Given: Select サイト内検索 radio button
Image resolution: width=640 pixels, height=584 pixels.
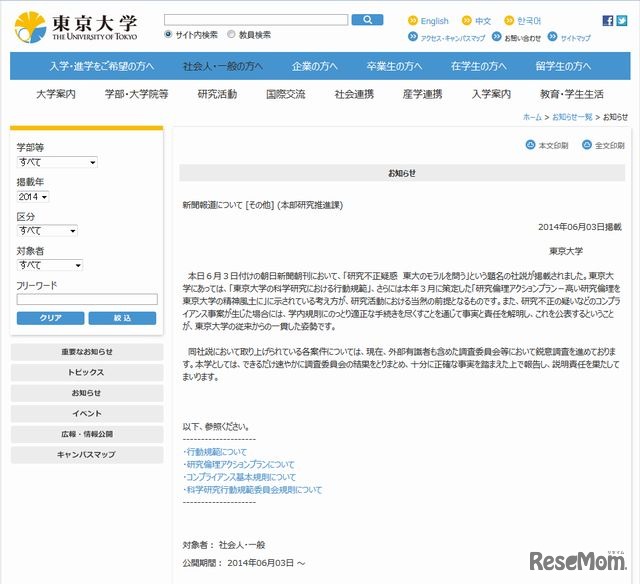Looking at the screenshot, I should [x=168, y=34].
